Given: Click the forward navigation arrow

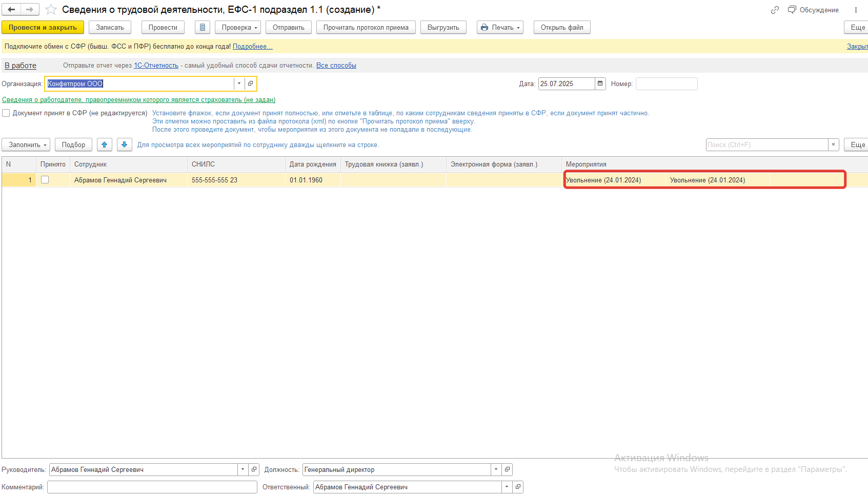Looking at the screenshot, I should [30, 9].
